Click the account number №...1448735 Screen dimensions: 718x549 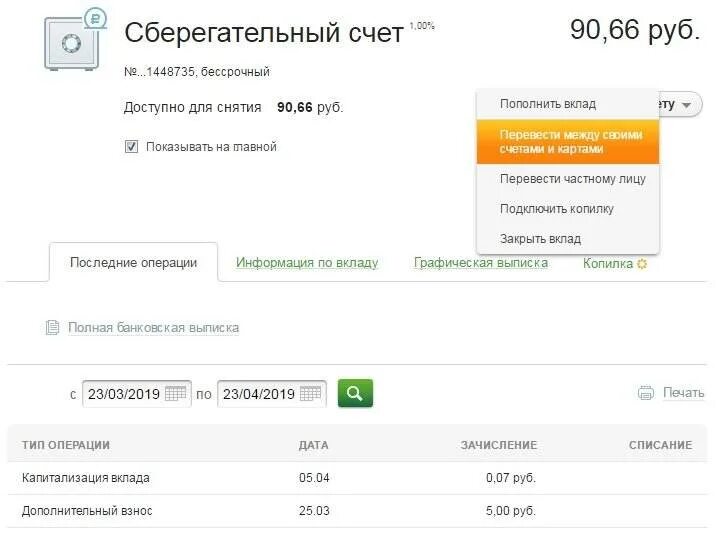[x=159, y=72]
